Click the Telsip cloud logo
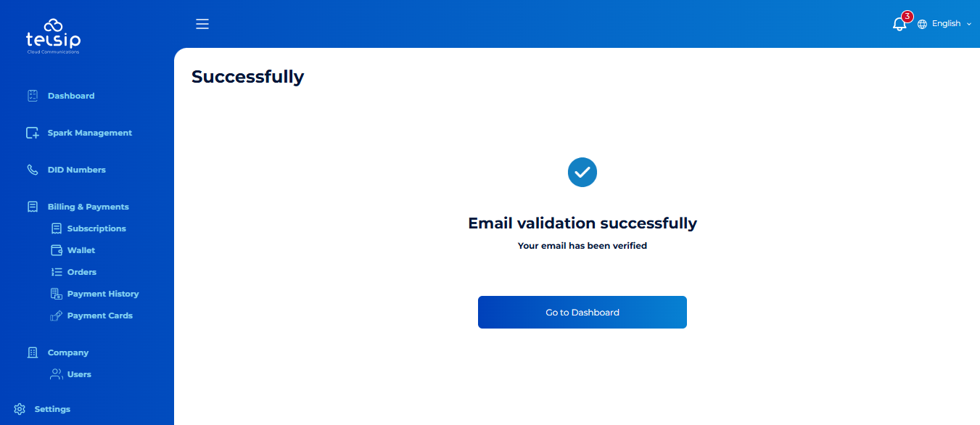The height and width of the screenshot is (425, 980). [53, 36]
